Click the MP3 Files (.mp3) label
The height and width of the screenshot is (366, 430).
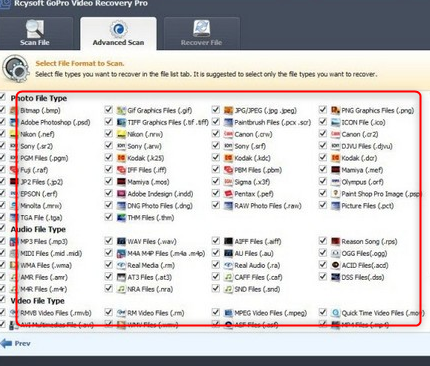click(44, 242)
